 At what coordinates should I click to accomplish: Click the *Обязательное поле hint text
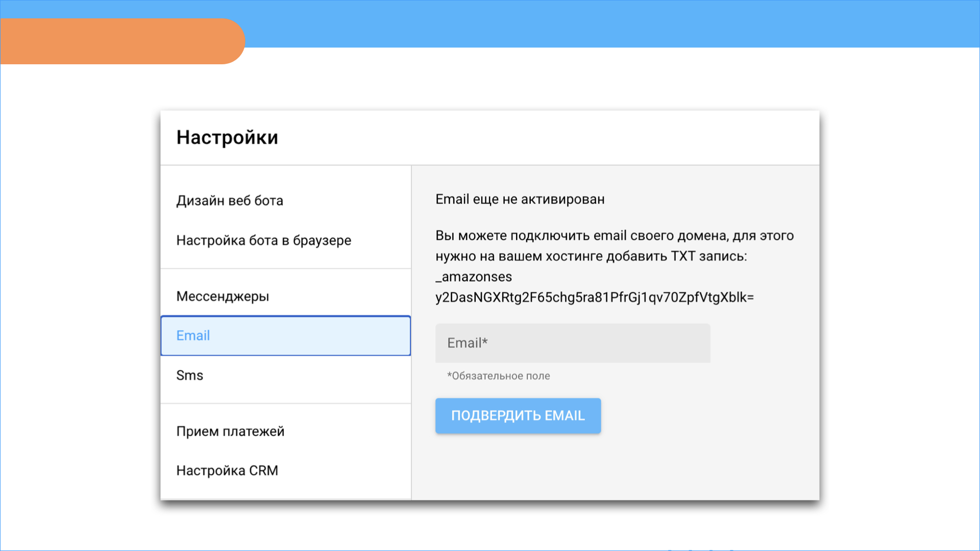coord(499,376)
